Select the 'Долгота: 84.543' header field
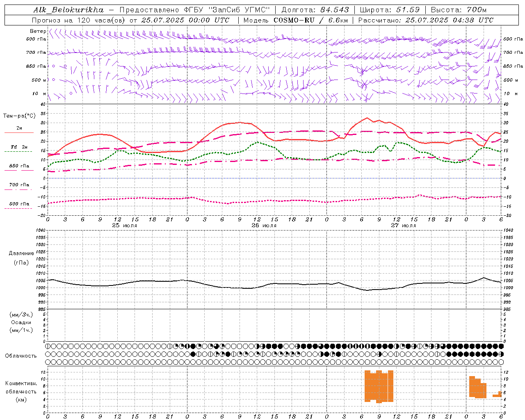Viewport: 525px width, 420px height. (315, 10)
